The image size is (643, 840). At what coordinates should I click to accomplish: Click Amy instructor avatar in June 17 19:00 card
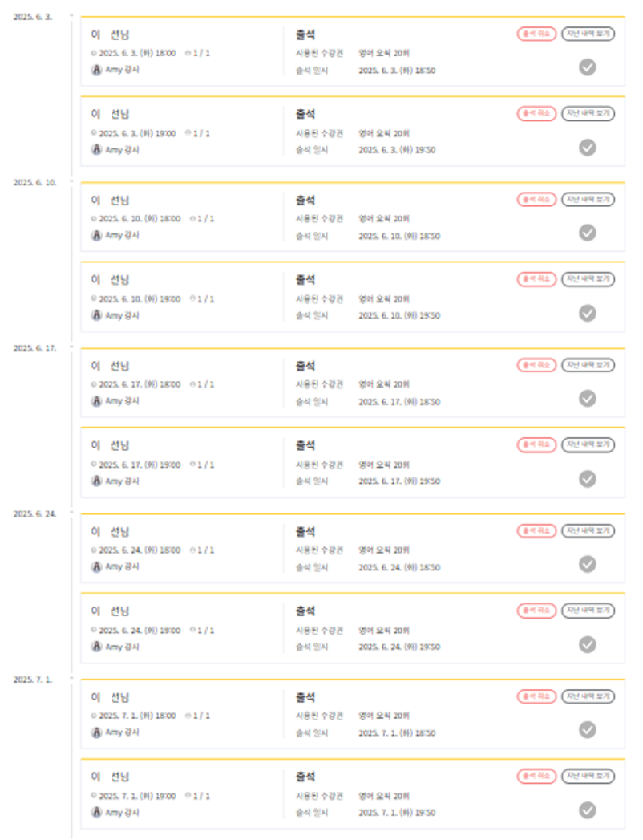point(97,481)
